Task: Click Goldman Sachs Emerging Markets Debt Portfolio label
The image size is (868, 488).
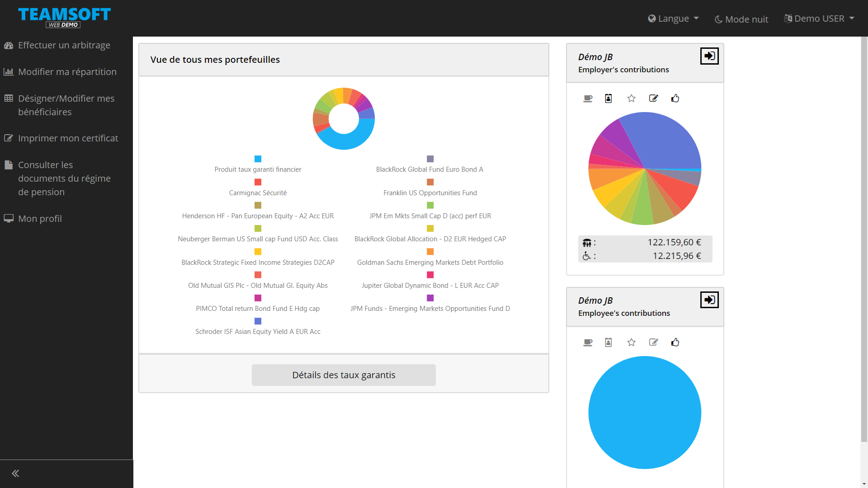Action: (x=430, y=263)
